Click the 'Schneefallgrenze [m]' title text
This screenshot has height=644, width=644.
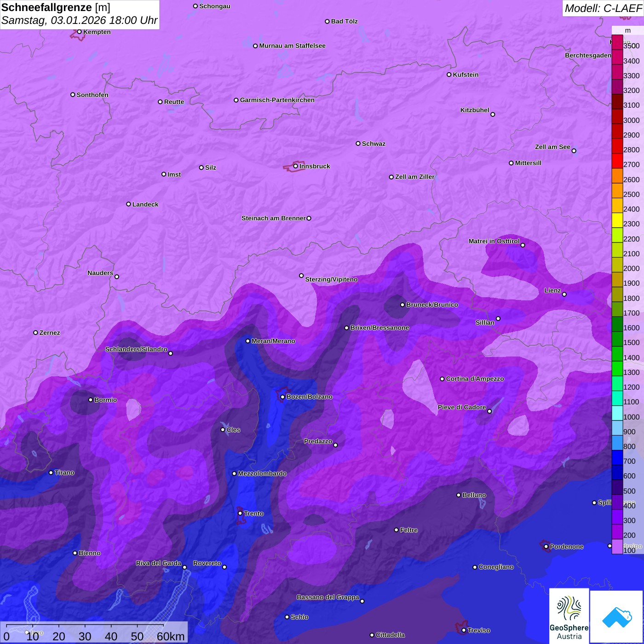(56, 8)
